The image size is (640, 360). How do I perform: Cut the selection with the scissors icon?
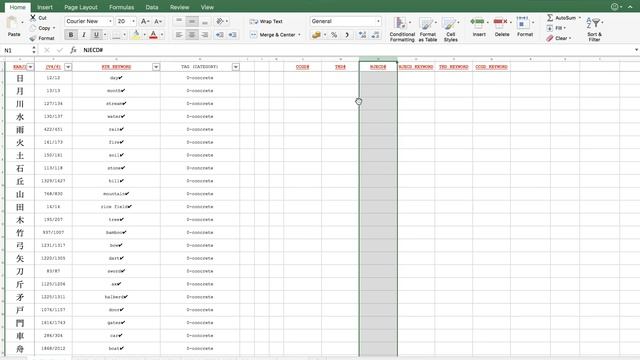33,18
